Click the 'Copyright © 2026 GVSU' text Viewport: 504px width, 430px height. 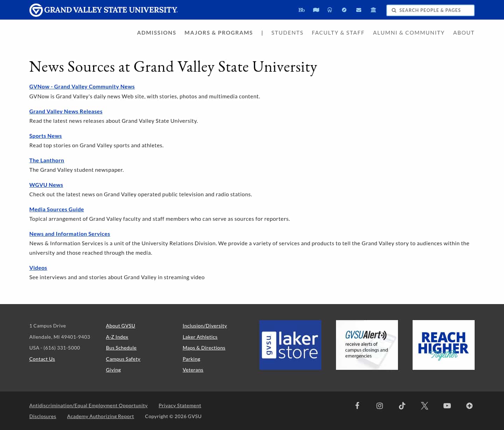173,416
